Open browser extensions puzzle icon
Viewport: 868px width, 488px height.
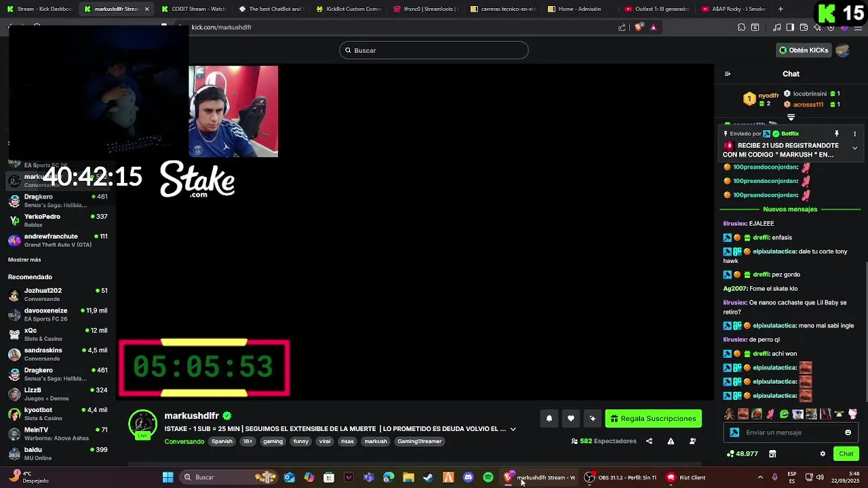coord(741,27)
